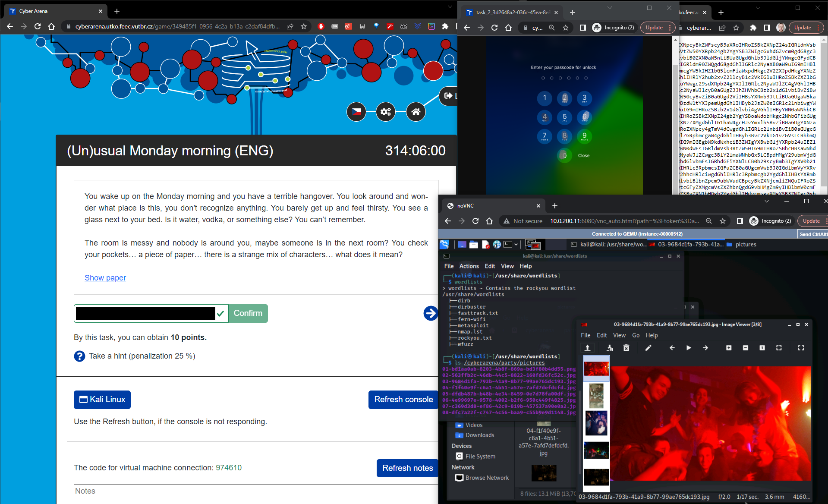Start slideshow with the play icon
Screen dimensions: 828x504
(689, 348)
